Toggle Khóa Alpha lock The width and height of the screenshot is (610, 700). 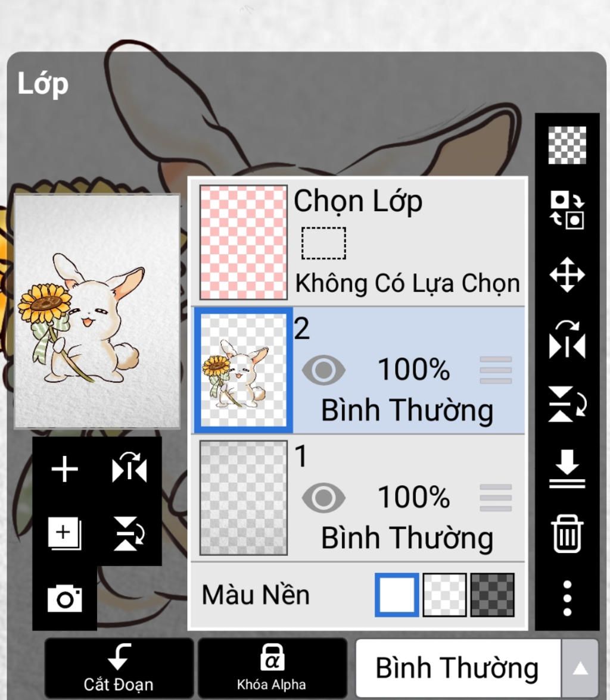271,668
